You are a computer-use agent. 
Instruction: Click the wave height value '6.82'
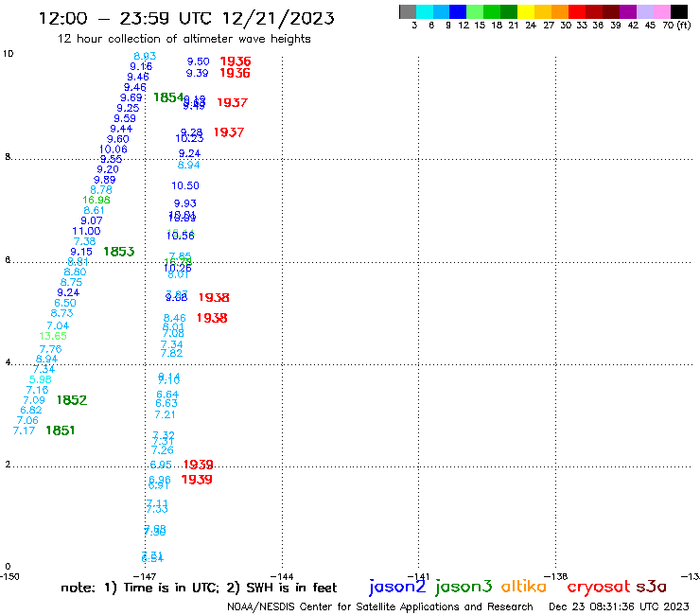[31, 410]
